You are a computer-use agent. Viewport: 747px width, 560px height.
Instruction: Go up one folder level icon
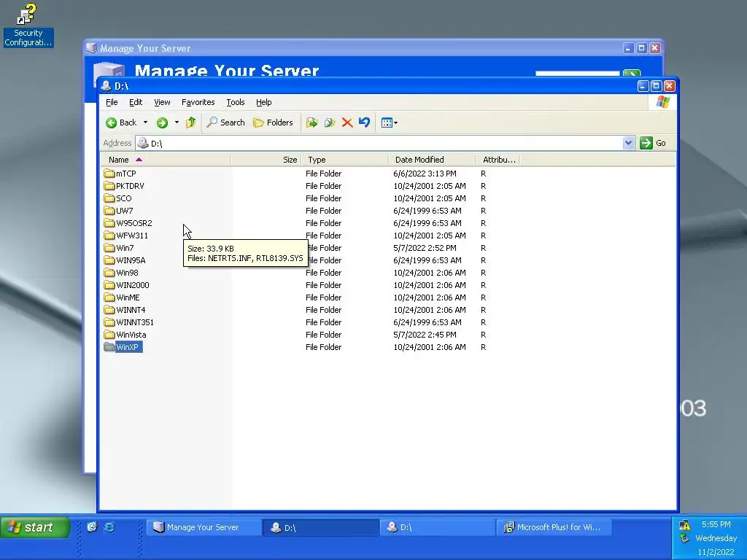click(x=191, y=122)
